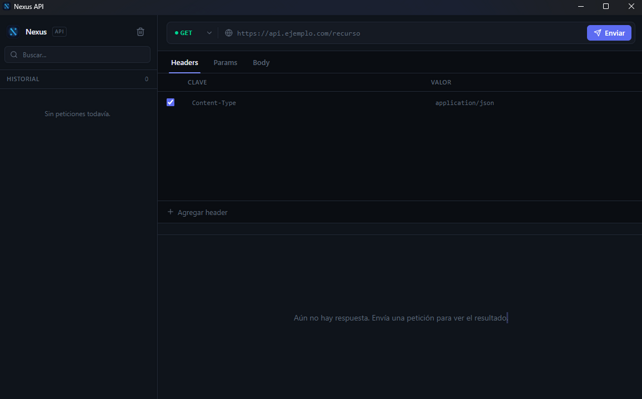Open the Body tab
This screenshot has height=399, width=642.
261,63
